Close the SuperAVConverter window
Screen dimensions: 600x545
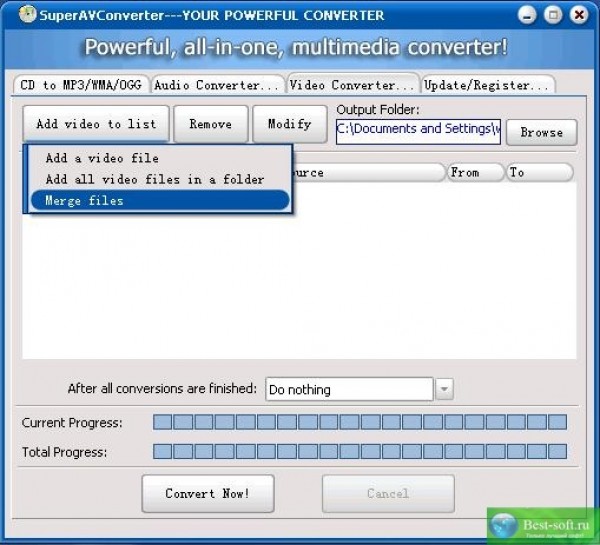click(579, 15)
